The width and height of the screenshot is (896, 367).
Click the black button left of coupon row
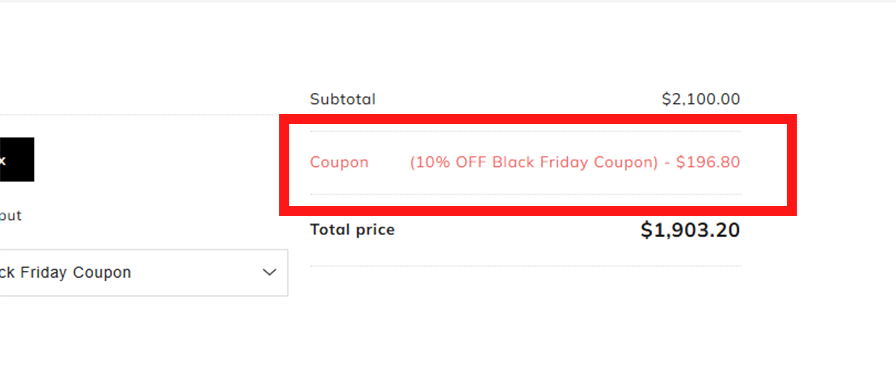click(x=17, y=159)
